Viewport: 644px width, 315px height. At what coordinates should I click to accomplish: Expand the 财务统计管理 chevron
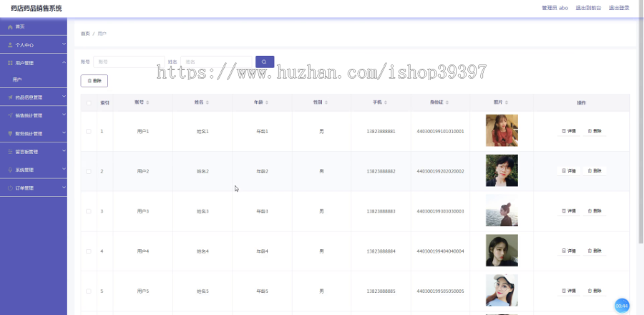click(x=64, y=132)
